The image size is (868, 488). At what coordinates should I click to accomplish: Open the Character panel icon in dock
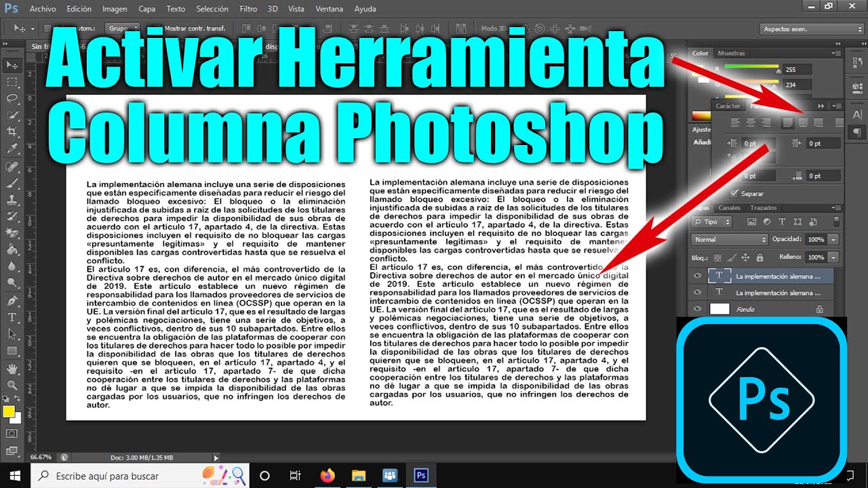[x=857, y=115]
